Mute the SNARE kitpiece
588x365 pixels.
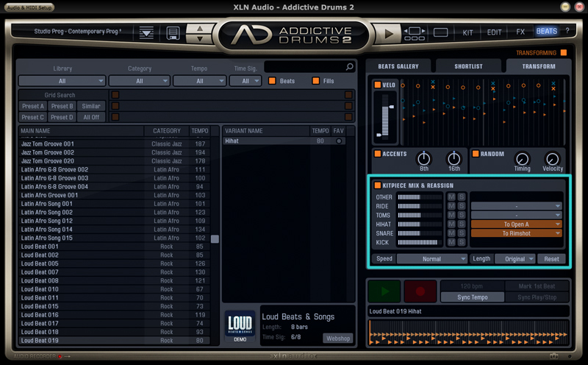tap(451, 233)
